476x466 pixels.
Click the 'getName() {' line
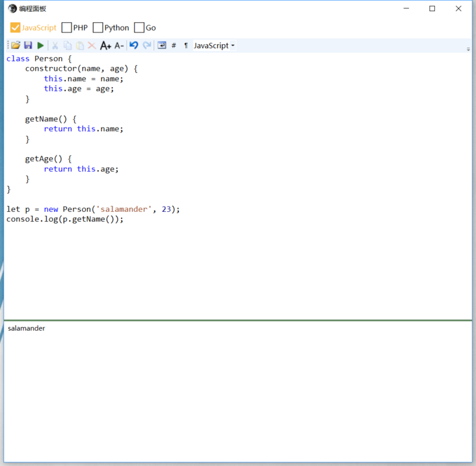coord(51,119)
